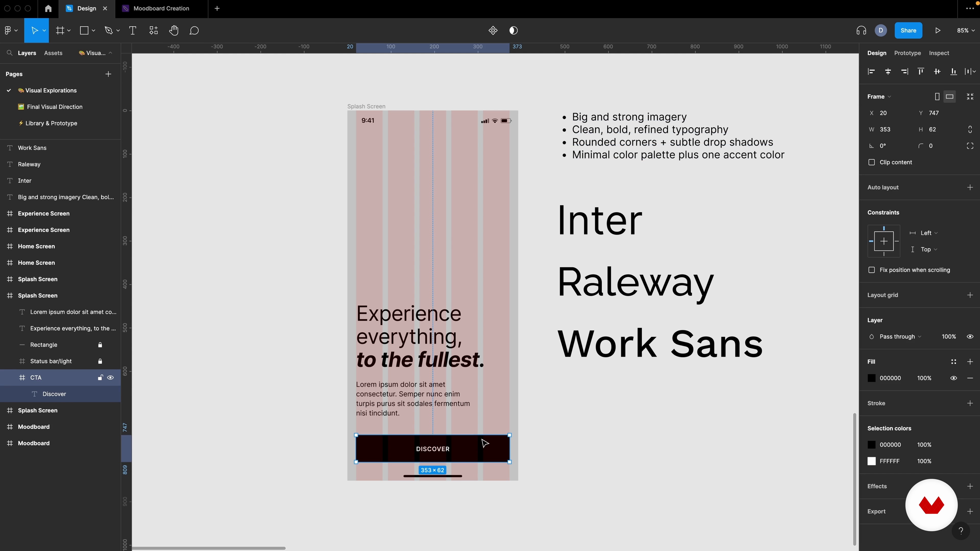The image size is (980, 551).
Task: Click 000000 selection color swatch
Action: click(872, 445)
